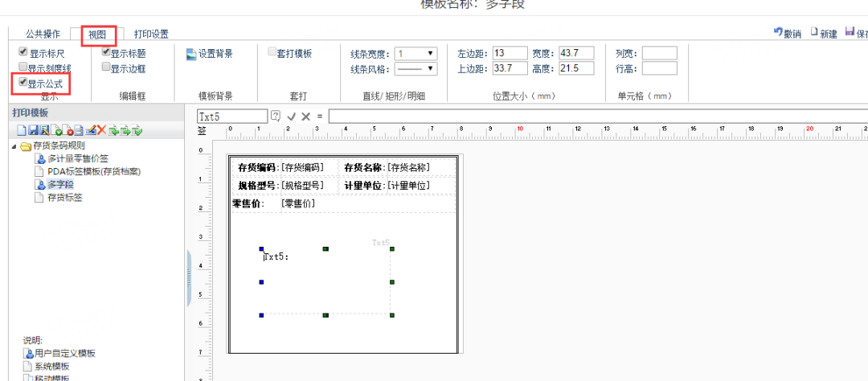868x381 pixels.
Task: Enable the 显示刻度线 checkbox
Action: point(23,67)
